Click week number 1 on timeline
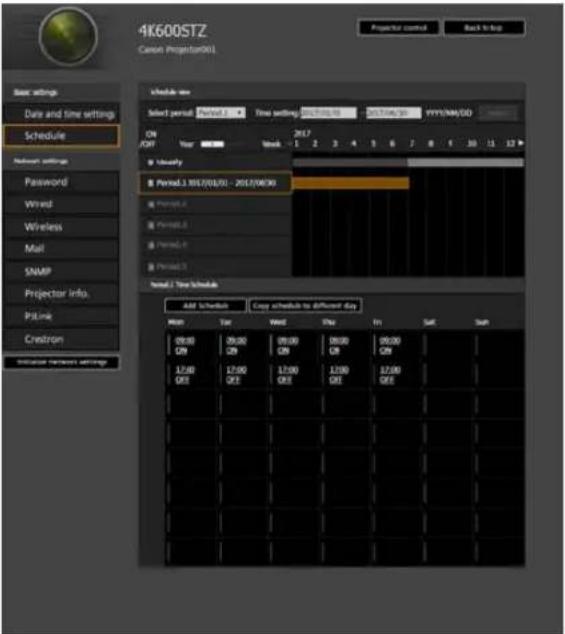The width and height of the screenshot is (565, 634). [x=296, y=144]
